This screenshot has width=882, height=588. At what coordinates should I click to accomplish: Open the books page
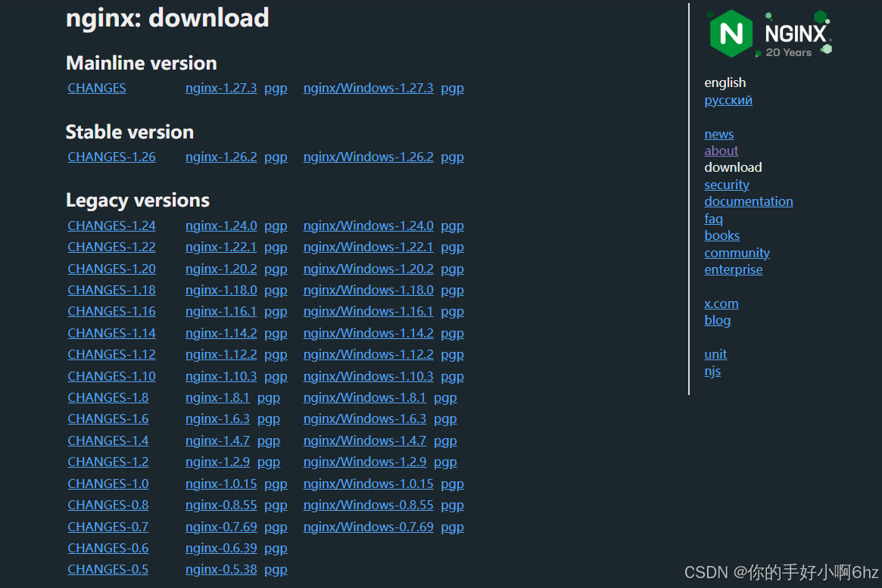[x=721, y=235]
